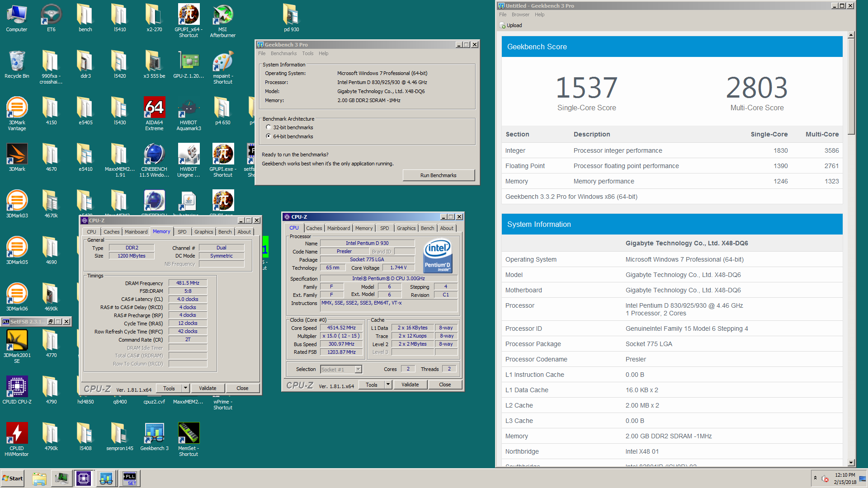Open the orange 3DMark icon
Viewport: 868px width, 488px height.
point(17,157)
